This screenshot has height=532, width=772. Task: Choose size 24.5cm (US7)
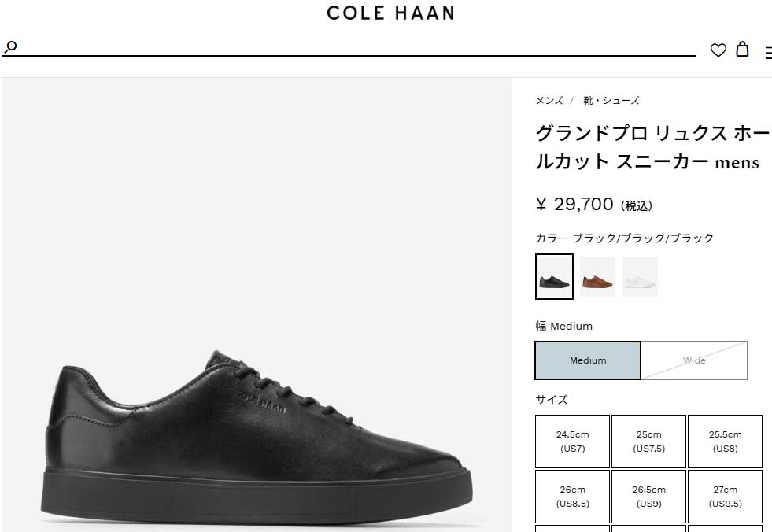click(x=572, y=441)
